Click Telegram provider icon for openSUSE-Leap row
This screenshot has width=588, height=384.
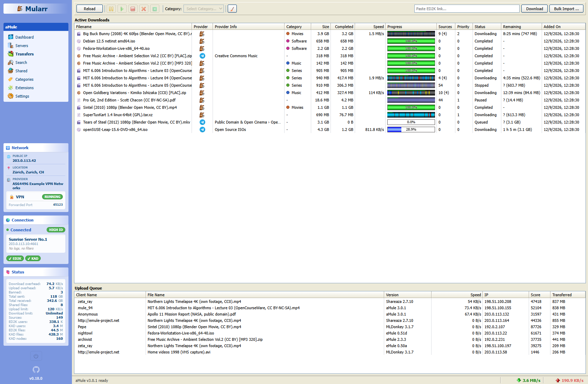[x=202, y=130]
